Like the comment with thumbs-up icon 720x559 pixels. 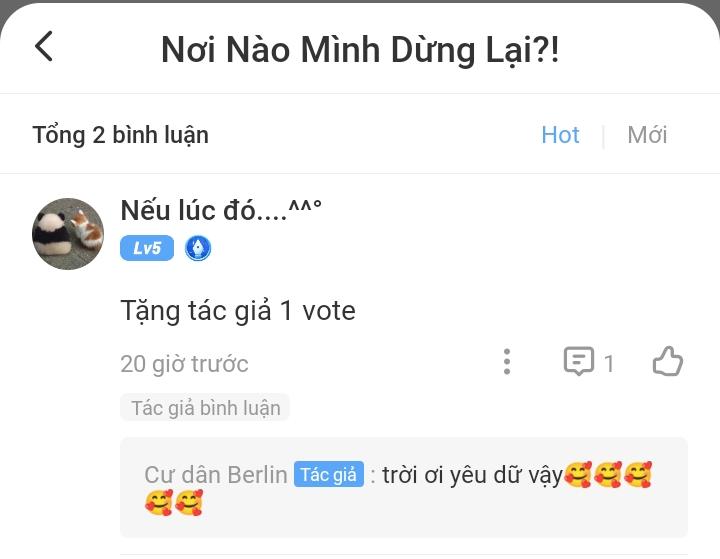click(667, 362)
